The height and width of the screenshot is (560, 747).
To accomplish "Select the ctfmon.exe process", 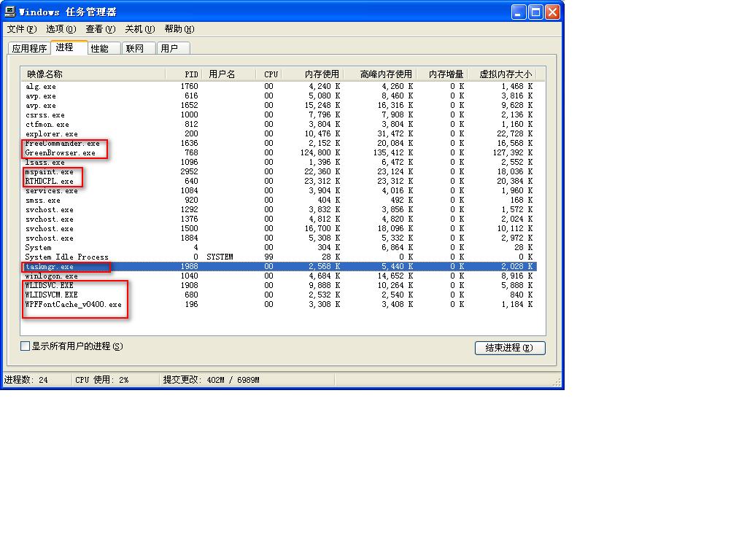I will pos(279,124).
